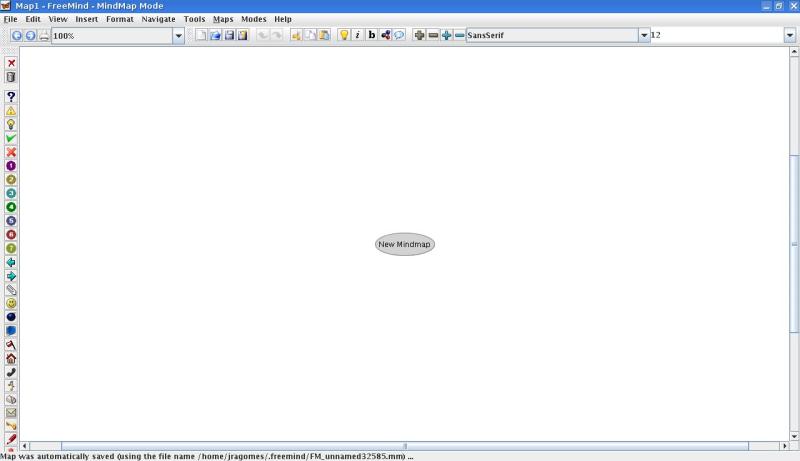Add the right-pointing arrow icon

(11, 276)
